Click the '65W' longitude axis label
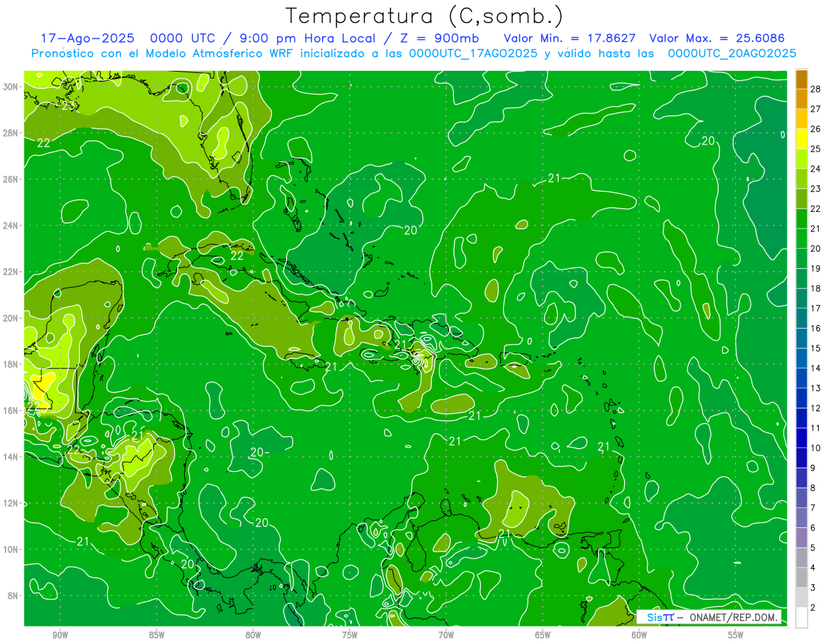The image size is (834, 644). (x=543, y=635)
